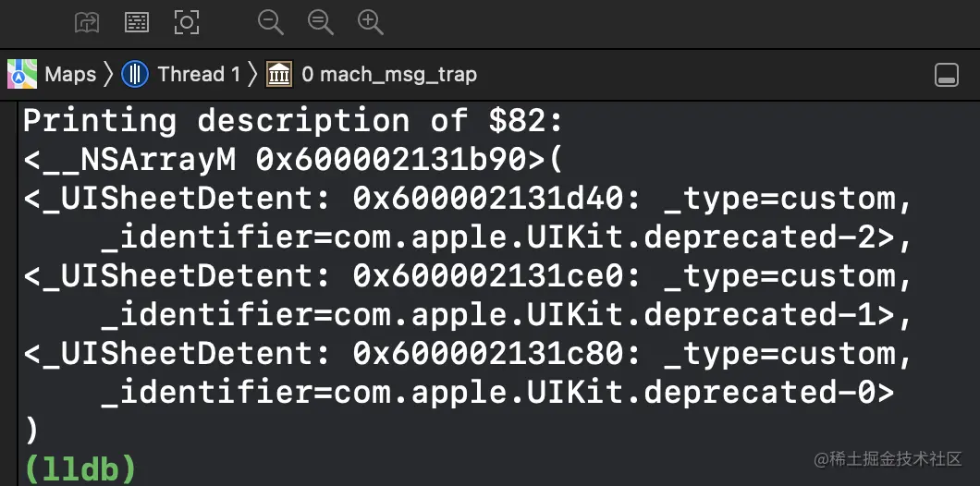Open the 0 mach_msg_trap frame menu
The width and height of the screenshot is (980, 486).
pyautogui.click(x=389, y=74)
